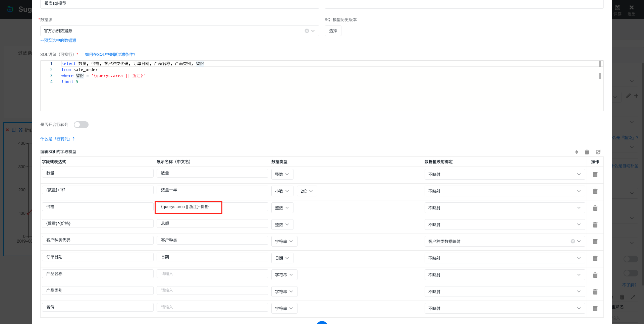
Task: Click the save icon in the top bar
Action: [x=618, y=7]
